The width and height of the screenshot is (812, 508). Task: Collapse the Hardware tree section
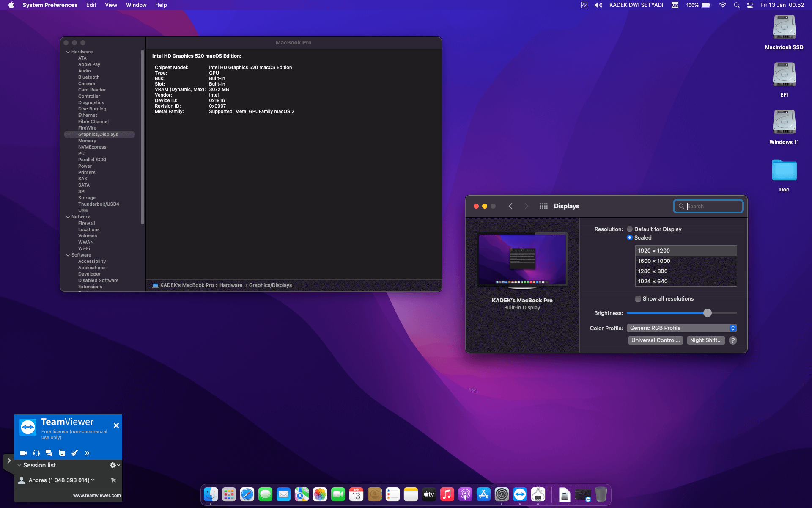68,52
